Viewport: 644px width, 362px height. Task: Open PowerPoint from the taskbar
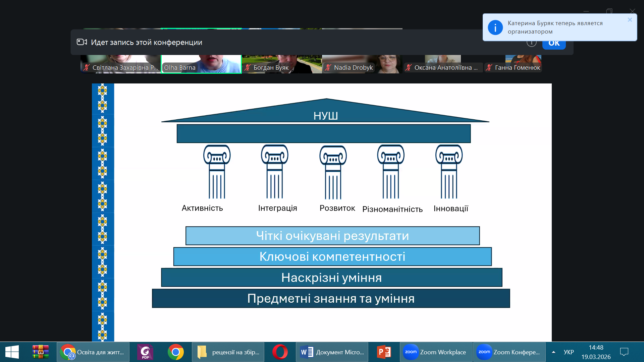point(384,352)
